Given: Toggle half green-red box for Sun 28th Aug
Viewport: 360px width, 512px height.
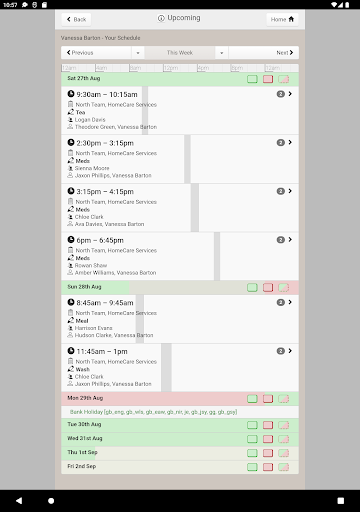Looking at the screenshot, I should [284, 287].
